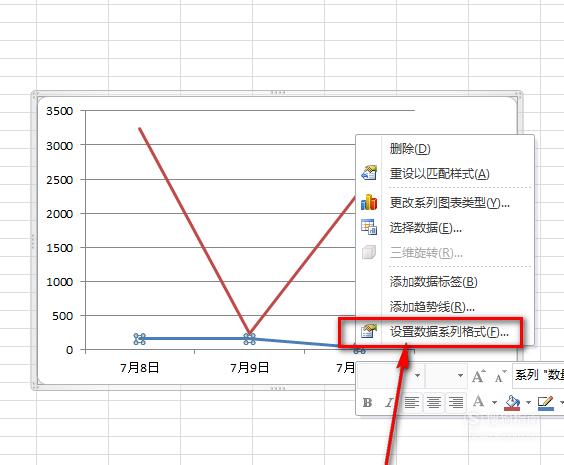This screenshot has width=564, height=465.
Task: Toggle italic in mini toolbar
Action: click(x=389, y=402)
